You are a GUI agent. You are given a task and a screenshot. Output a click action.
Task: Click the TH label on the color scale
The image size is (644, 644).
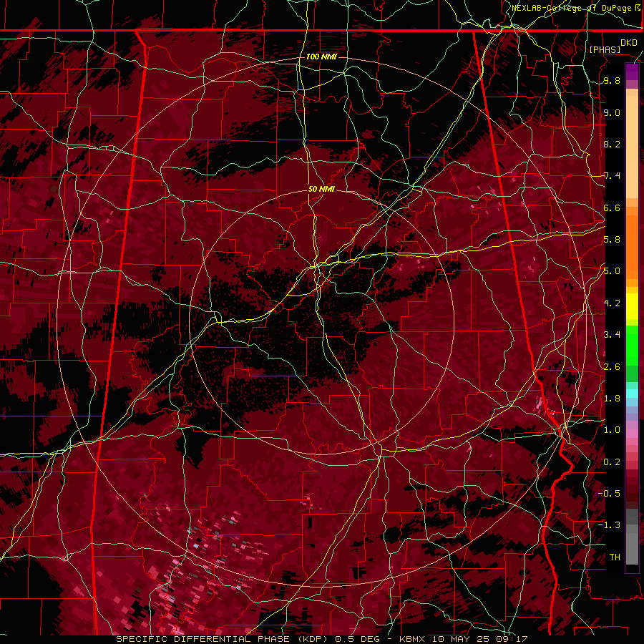615,557
